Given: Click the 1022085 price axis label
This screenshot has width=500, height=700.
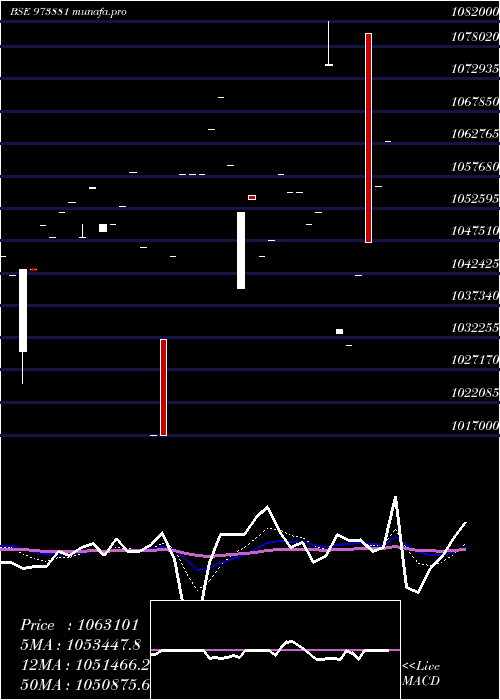Looking at the screenshot, I should click(476, 393).
